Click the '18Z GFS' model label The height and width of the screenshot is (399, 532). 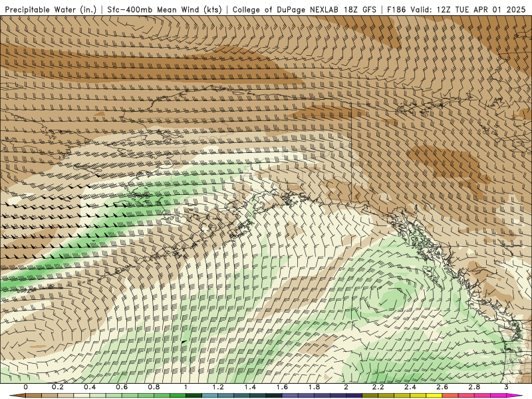pyautogui.click(x=360, y=10)
